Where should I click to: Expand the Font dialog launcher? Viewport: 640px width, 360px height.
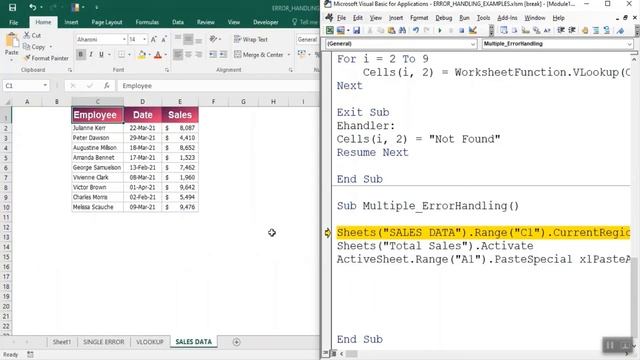click(x=167, y=70)
